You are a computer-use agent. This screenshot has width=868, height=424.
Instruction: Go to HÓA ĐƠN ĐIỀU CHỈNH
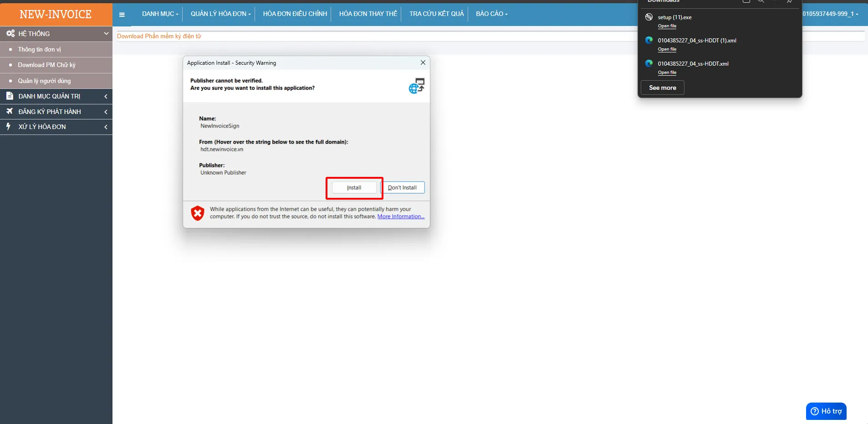tap(295, 14)
